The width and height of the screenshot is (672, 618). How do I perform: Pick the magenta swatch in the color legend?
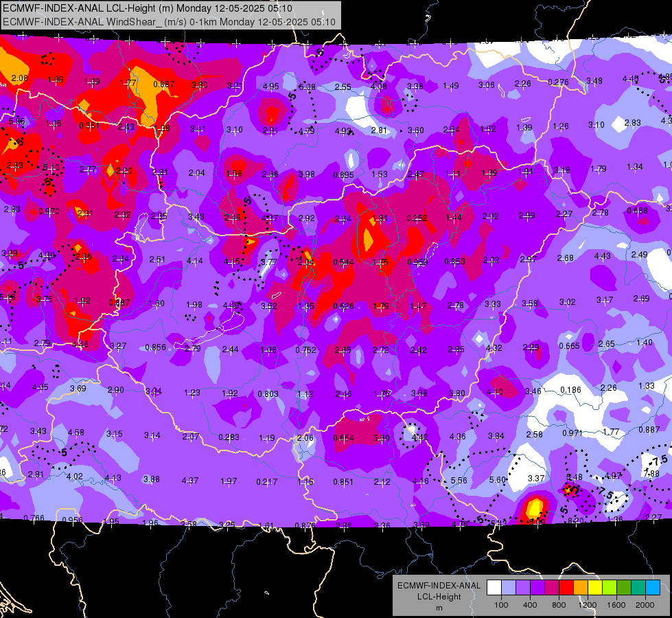click(552, 588)
